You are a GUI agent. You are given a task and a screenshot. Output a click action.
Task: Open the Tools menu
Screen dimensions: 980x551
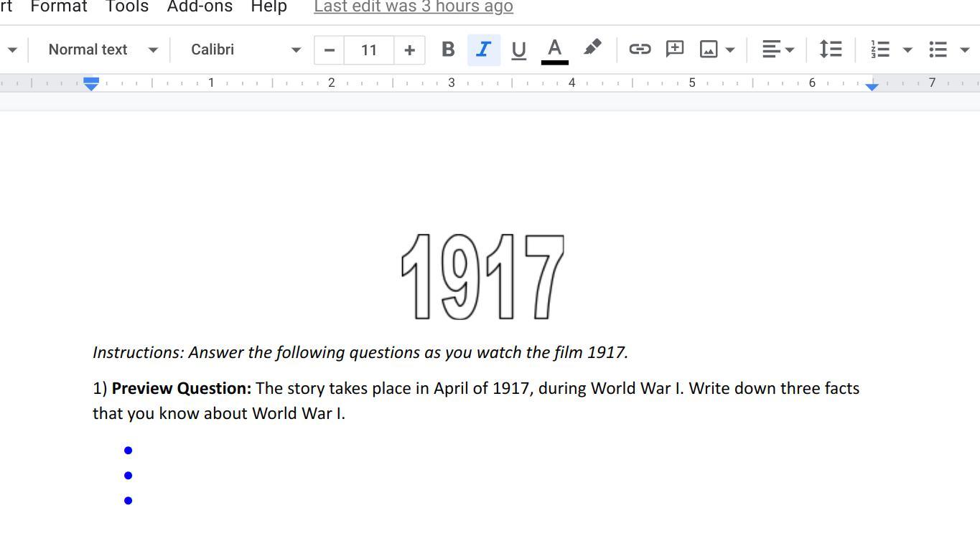[127, 7]
